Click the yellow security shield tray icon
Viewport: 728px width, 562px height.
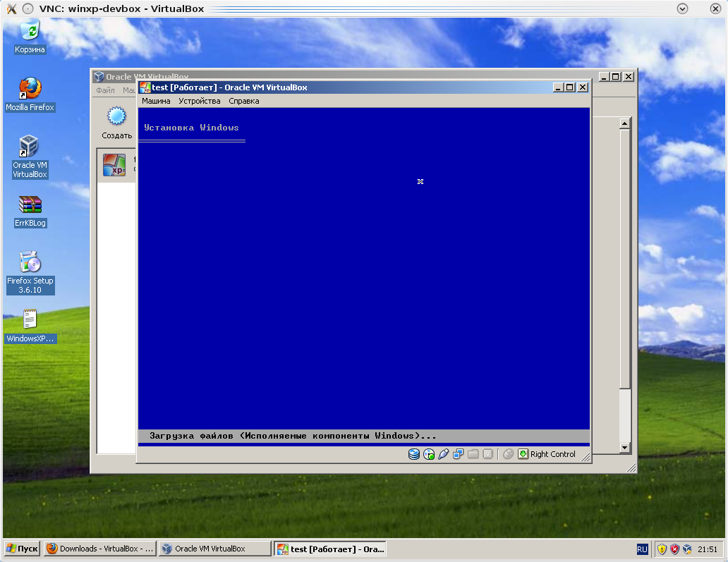coord(662,549)
